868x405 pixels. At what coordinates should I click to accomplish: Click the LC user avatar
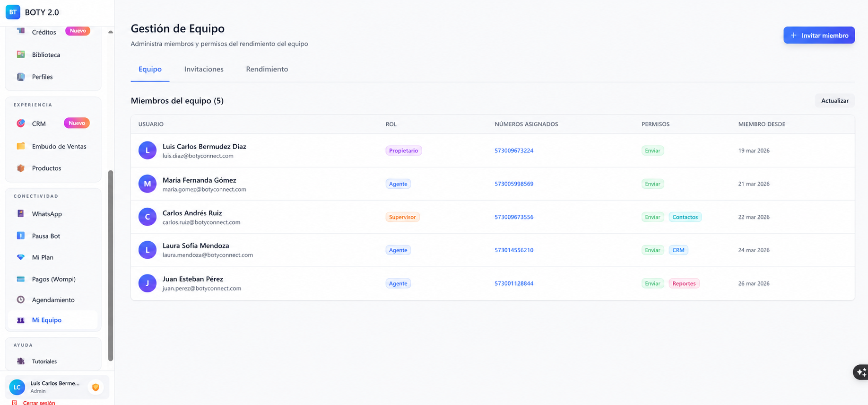coord(17,387)
